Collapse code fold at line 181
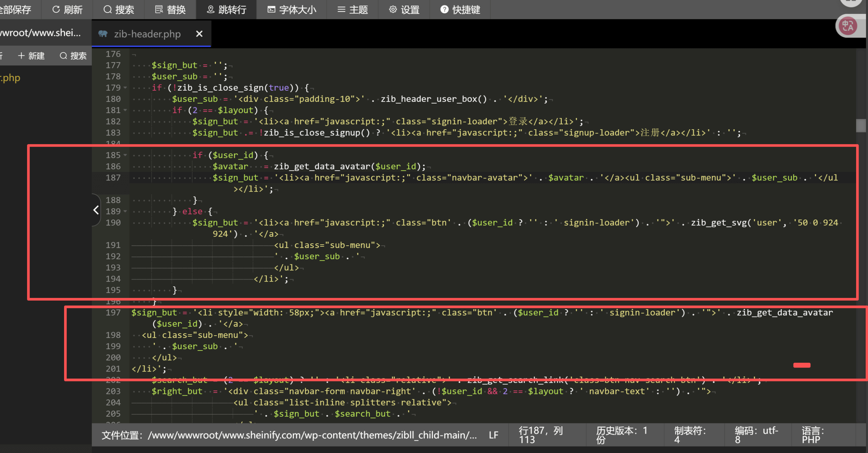 click(x=125, y=110)
